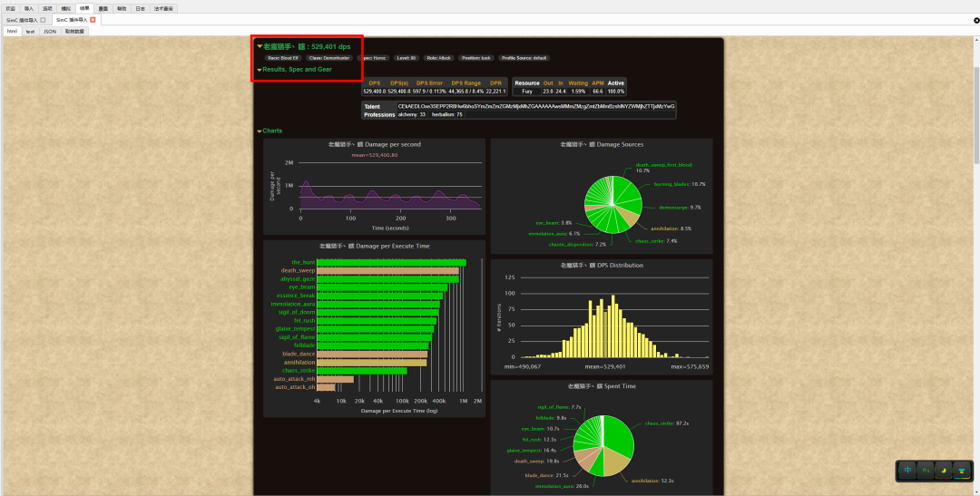
Task: Collapse the Charts section
Action: click(260, 131)
